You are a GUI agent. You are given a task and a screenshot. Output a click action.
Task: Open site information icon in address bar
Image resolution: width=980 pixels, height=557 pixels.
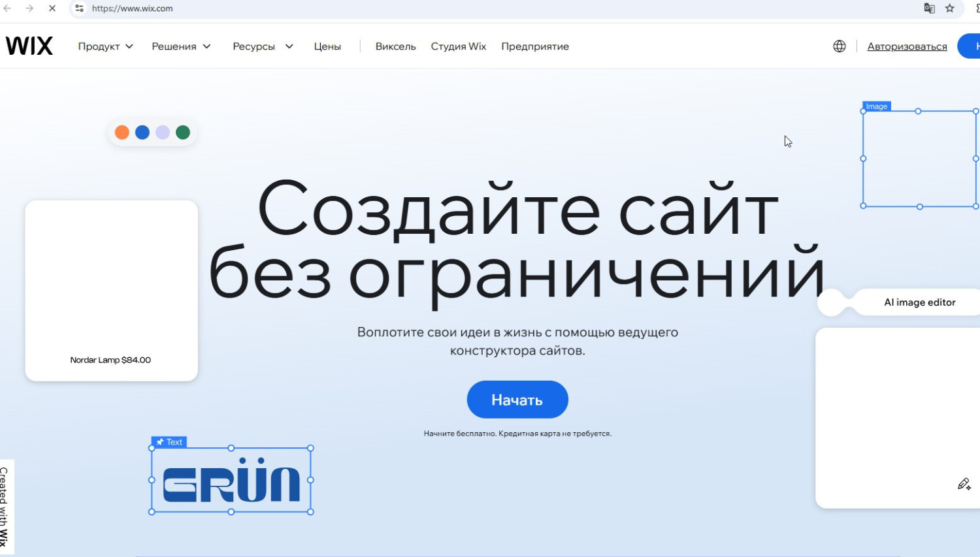click(79, 8)
